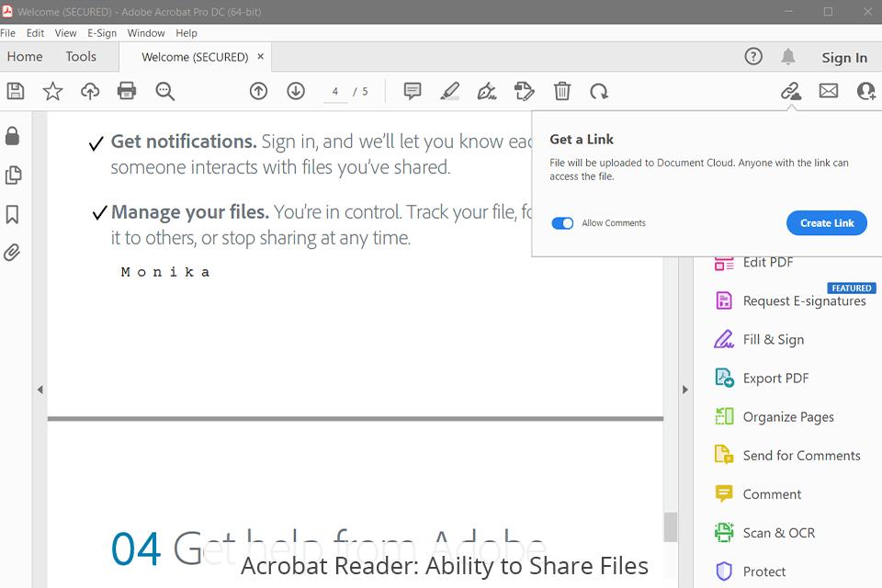Go to previous page up arrow
882x588 pixels.
click(x=259, y=91)
